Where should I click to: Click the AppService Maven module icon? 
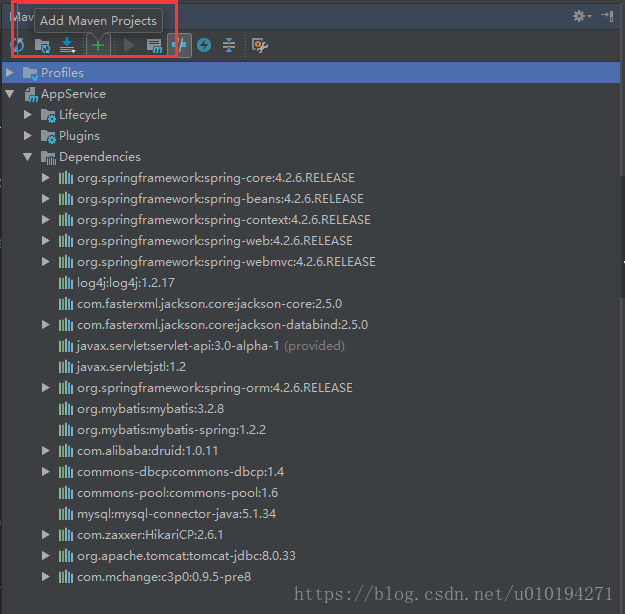click(31, 95)
